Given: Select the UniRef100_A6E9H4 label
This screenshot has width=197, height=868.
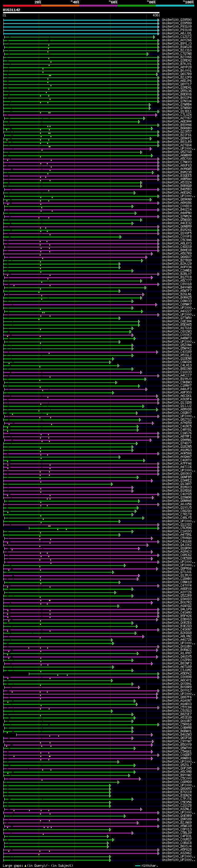Looking at the screenshot, I should (x=177, y=121).
